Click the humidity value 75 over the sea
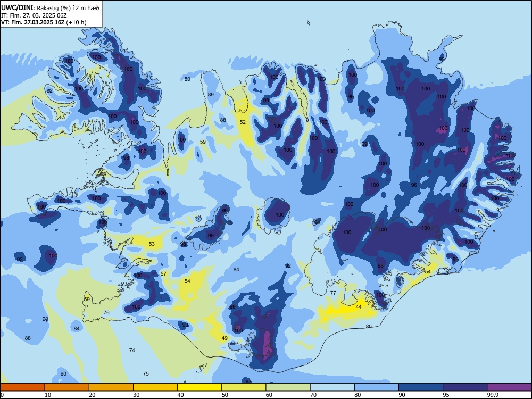The height and width of the screenshot is (399, 532). click(x=146, y=374)
